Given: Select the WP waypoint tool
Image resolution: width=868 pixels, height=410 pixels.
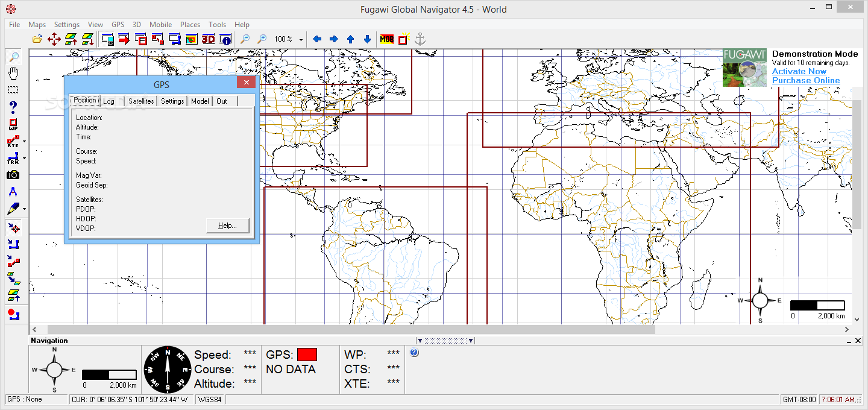Looking at the screenshot, I should (13, 125).
